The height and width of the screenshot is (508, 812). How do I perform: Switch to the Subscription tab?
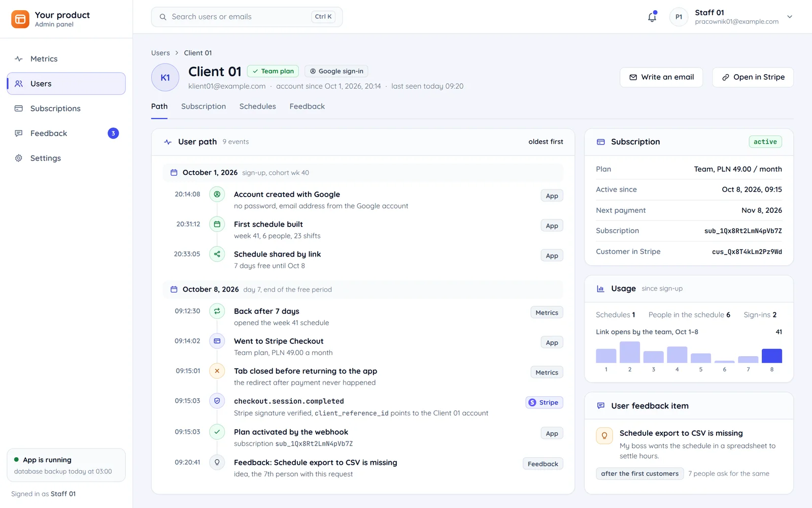coord(204,107)
